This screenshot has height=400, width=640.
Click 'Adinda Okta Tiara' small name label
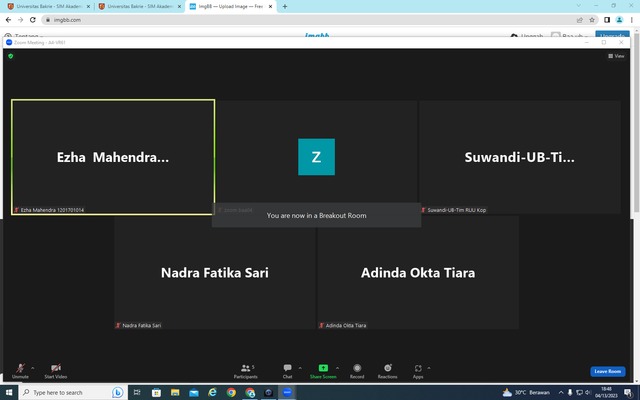346,325
